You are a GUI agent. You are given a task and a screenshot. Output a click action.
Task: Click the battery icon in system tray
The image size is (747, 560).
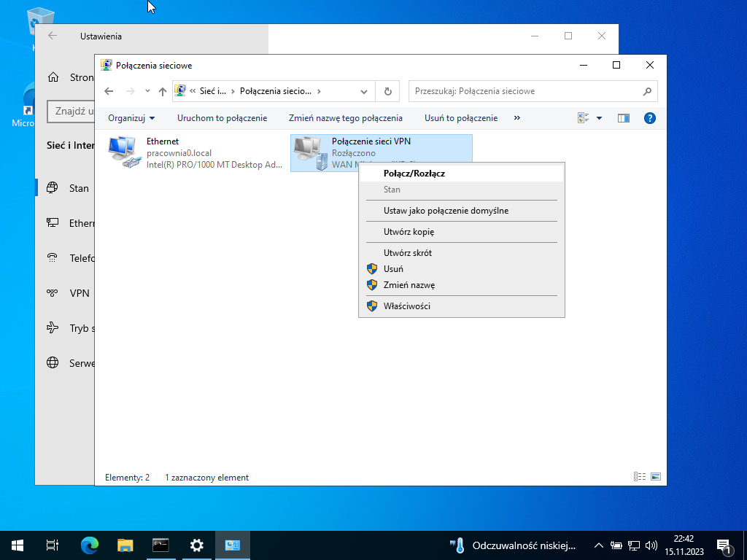616,545
